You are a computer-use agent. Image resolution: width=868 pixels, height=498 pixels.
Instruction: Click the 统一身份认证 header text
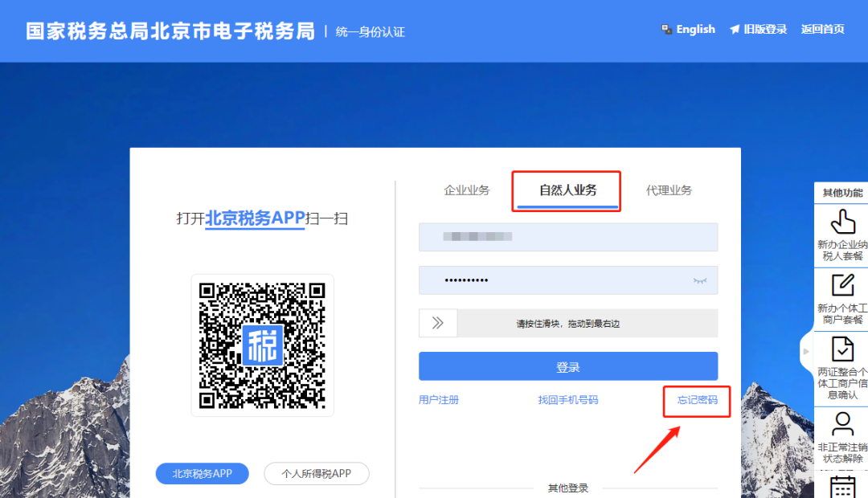point(371,32)
